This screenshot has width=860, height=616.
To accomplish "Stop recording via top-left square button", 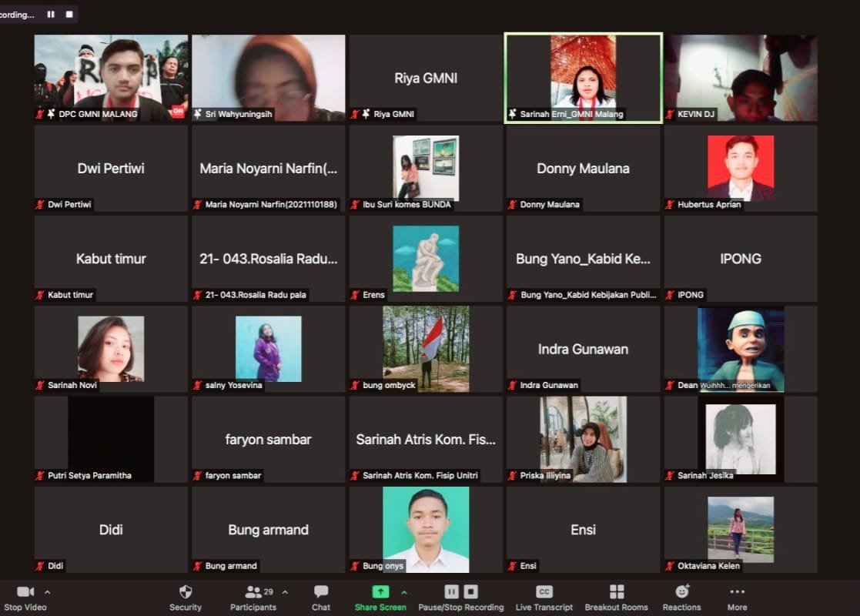I will (x=69, y=15).
